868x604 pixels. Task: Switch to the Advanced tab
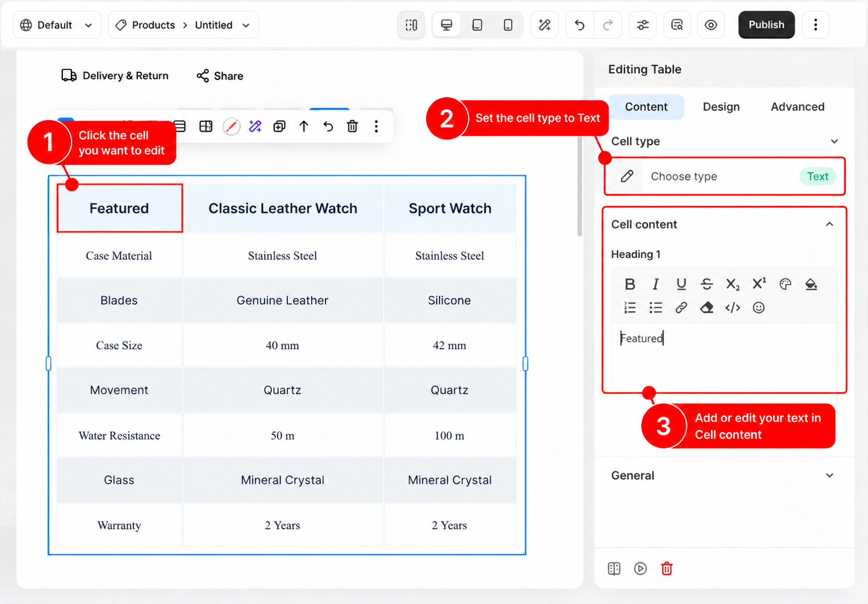tap(798, 107)
